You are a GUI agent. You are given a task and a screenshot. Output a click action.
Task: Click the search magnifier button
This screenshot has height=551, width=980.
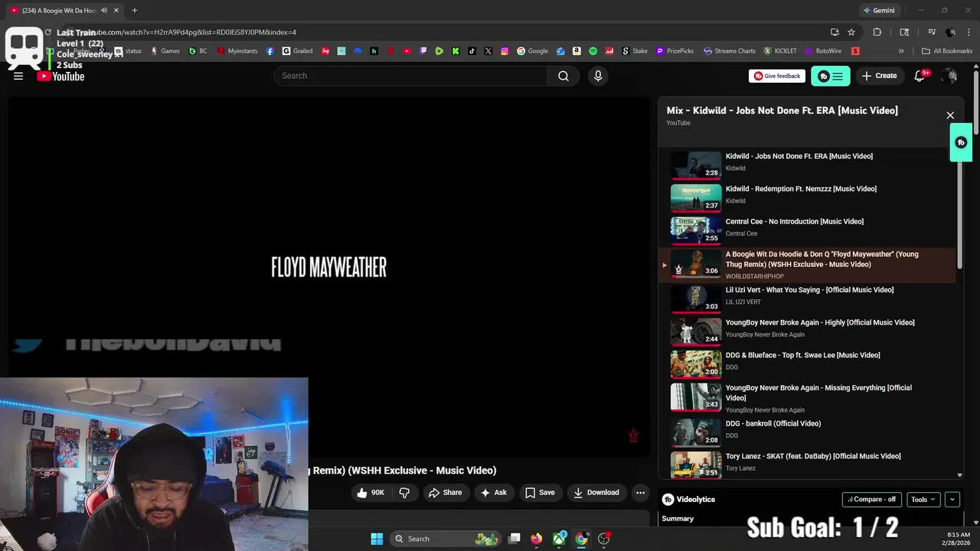(x=563, y=76)
